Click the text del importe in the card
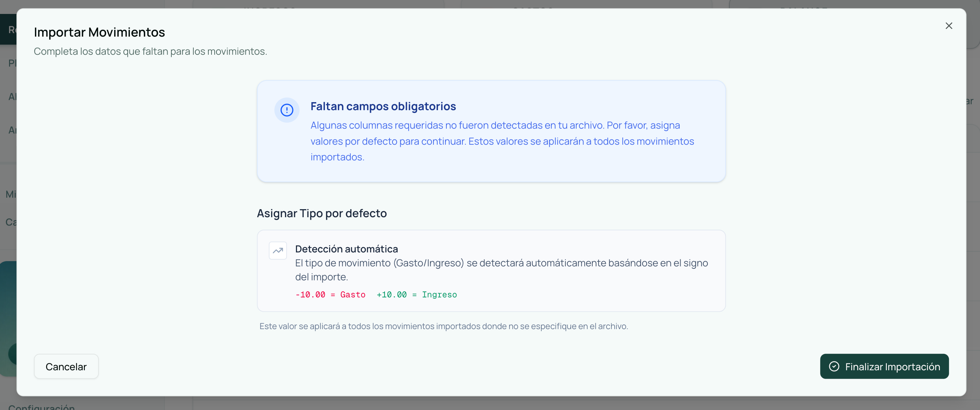 (321, 277)
